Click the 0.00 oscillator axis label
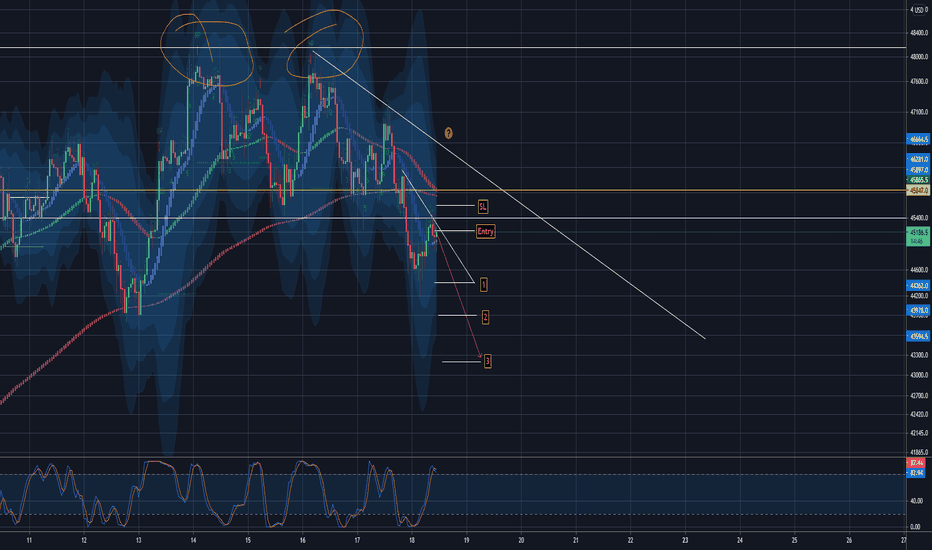The height and width of the screenshot is (550, 932). pos(915,527)
